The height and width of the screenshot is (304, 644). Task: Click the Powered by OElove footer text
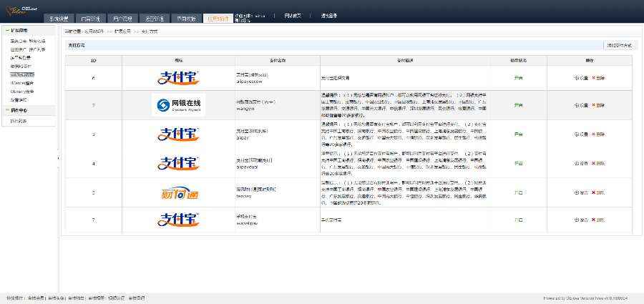585,298
